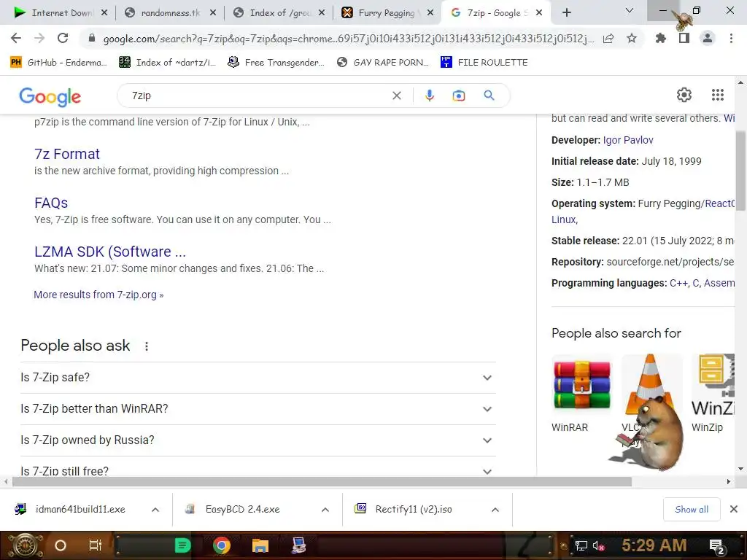The width and height of the screenshot is (747, 560).
Task: Open the notification center icon
Action: click(717, 546)
